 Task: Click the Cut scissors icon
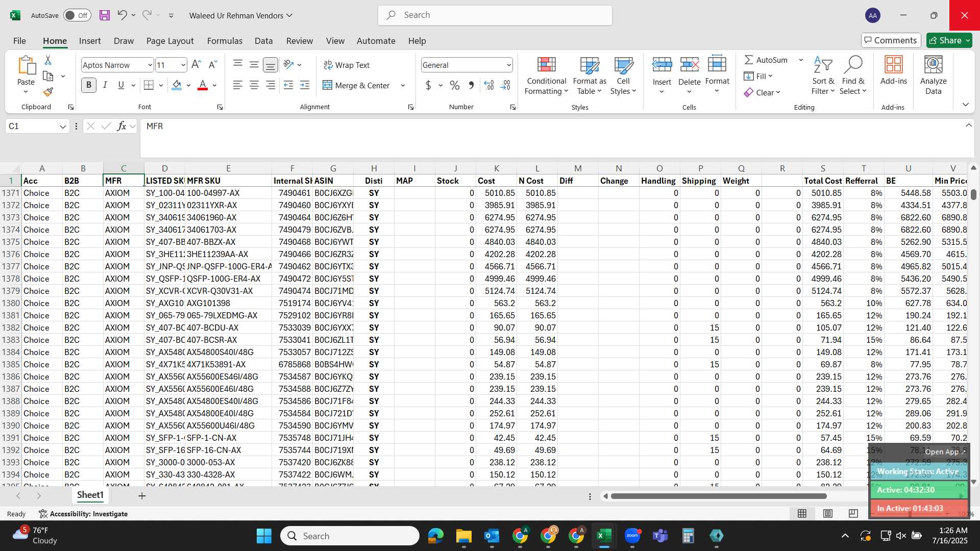(x=48, y=60)
